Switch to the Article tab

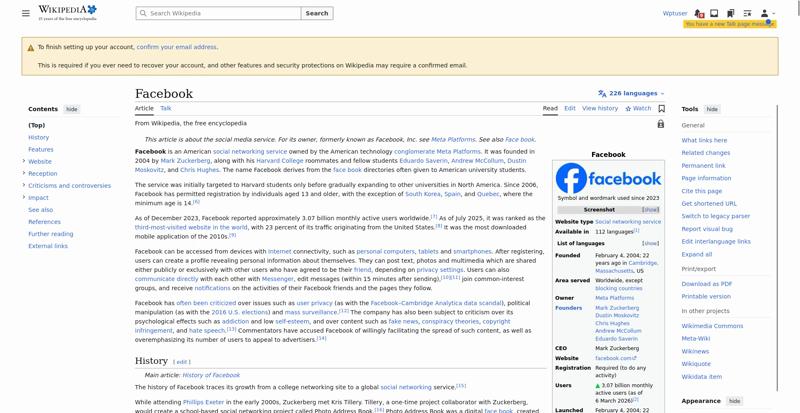144,108
